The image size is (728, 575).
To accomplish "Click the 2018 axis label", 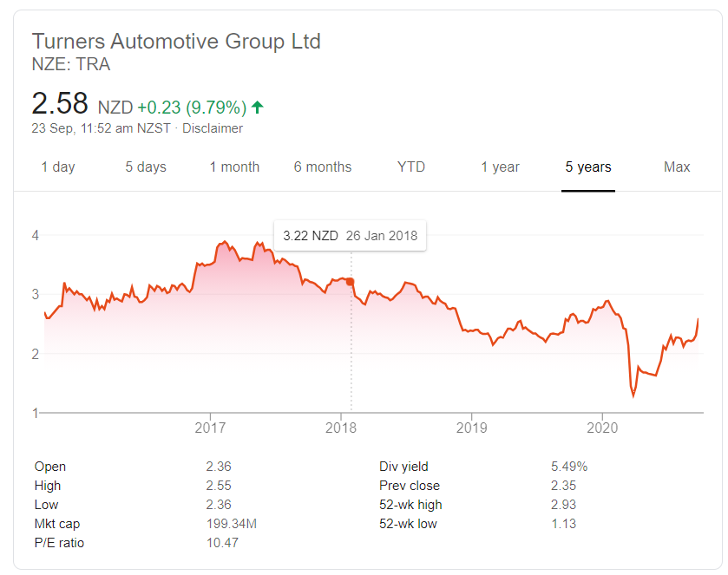I will pos(341,428).
